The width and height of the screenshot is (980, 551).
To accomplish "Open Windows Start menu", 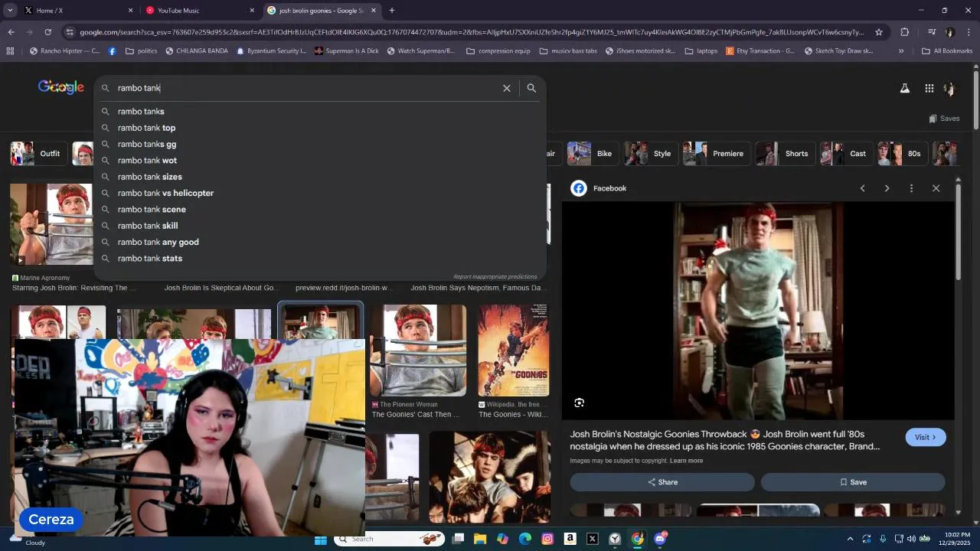I will click(321, 539).
